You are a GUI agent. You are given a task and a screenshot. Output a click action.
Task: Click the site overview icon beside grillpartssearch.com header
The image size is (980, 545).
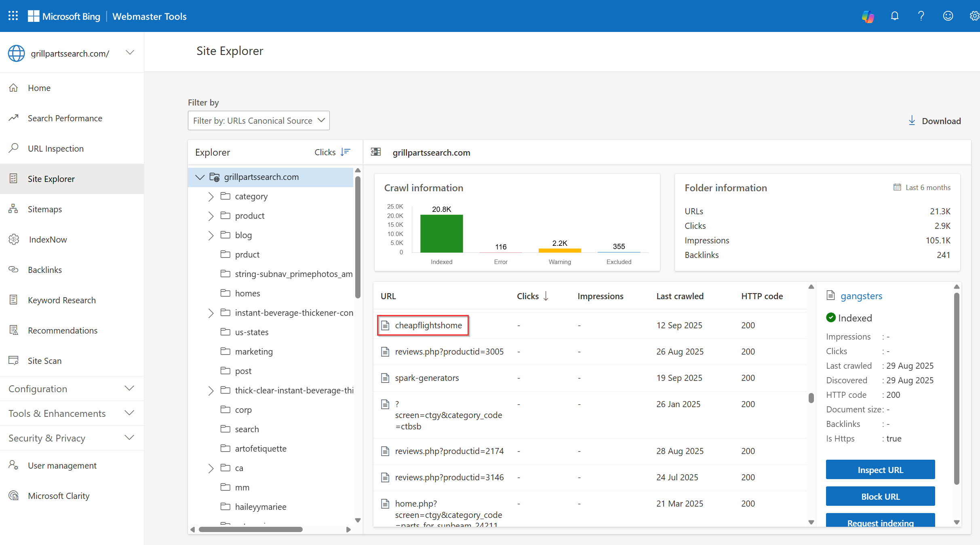(376, 152)
